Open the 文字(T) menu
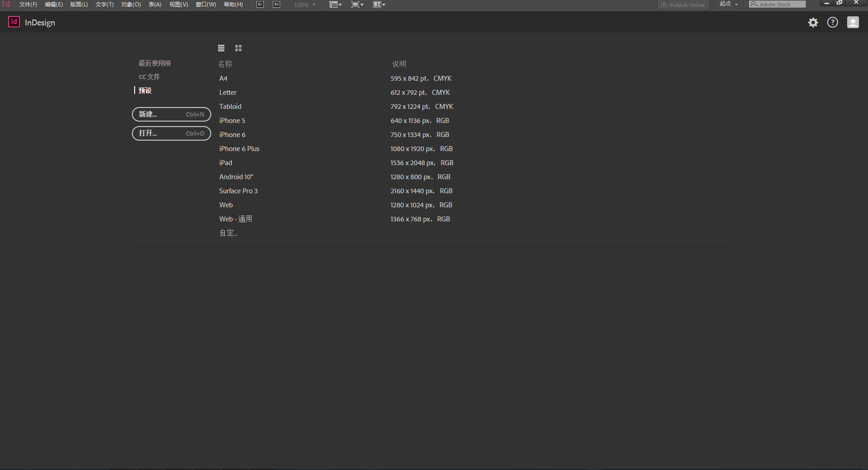The width and height of the screenshot is (868, 470). (105, 5)
